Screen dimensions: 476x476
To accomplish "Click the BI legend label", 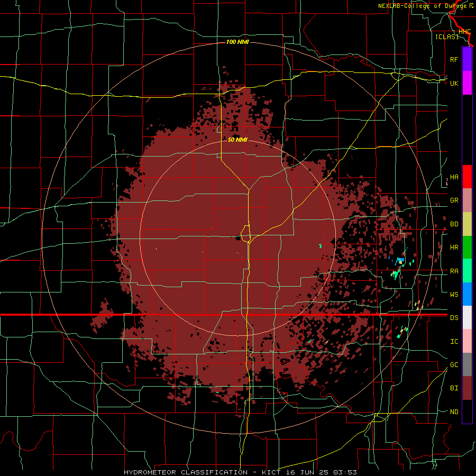I will [454, 388].
